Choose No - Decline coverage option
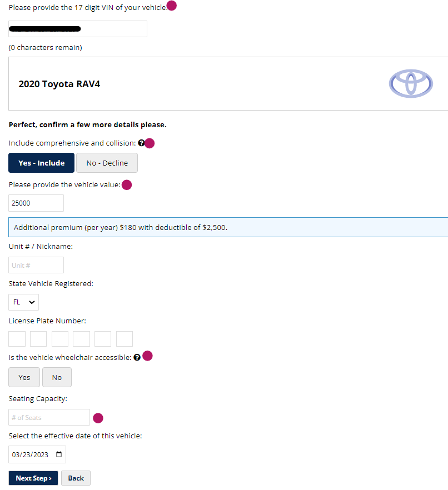 [107, 163]
